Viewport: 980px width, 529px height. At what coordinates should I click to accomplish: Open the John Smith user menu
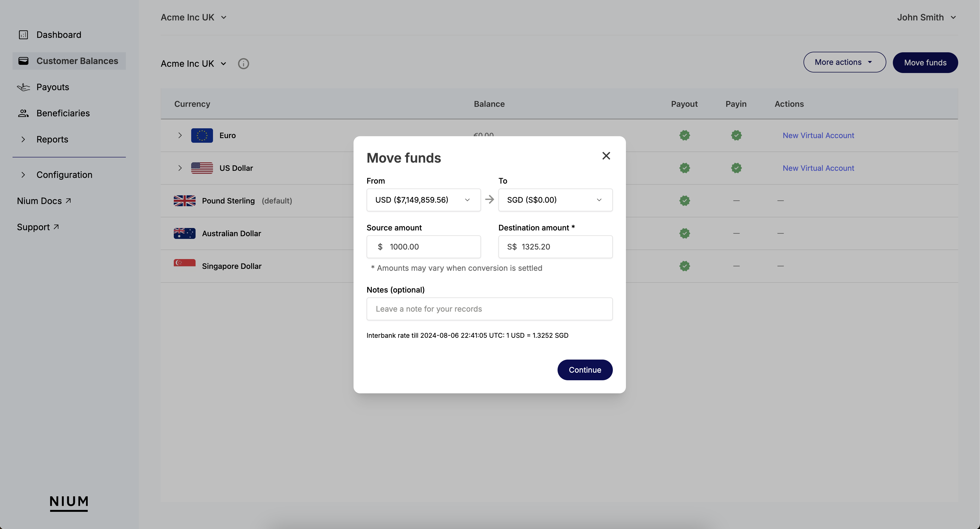pos(926,17)
